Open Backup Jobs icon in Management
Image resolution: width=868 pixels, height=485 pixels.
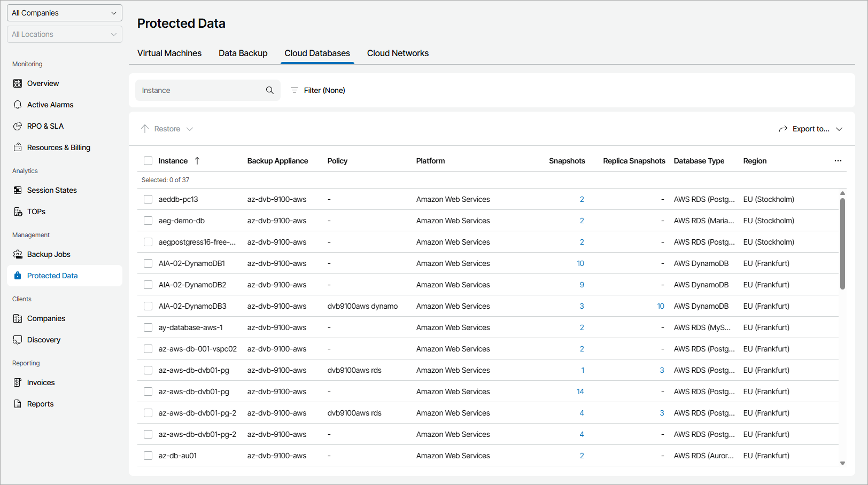pos(18,254)
